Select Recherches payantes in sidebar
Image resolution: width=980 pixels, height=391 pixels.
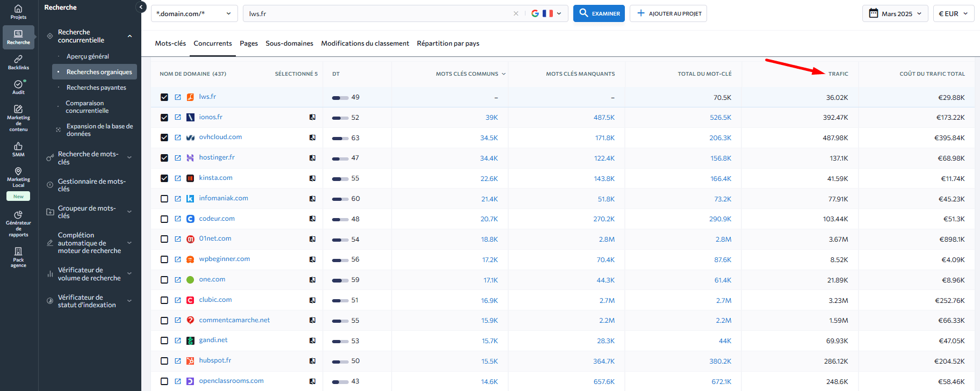(96, 88)
